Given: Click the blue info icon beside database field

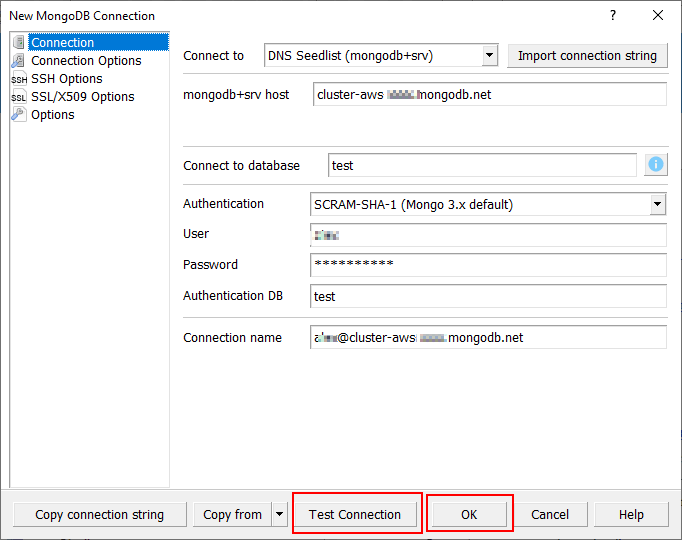Looking at the screenshot, I should [656, 165].
